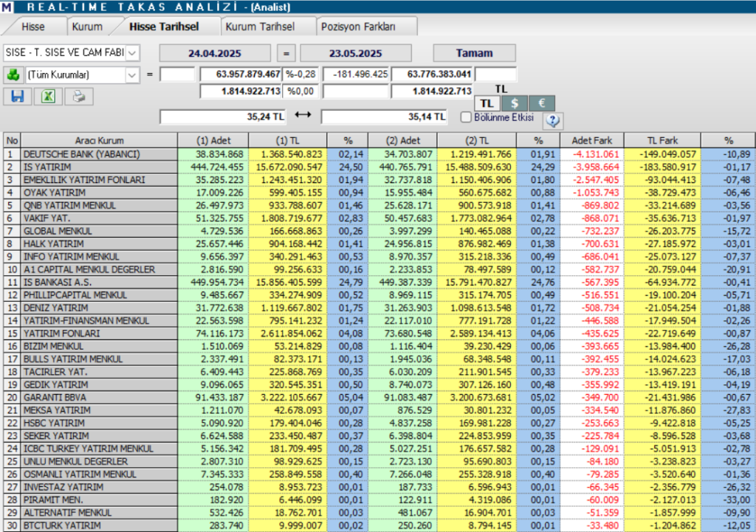Image resolution: width=756 pixels, height=532 pixels.
Task: Expand the Tüm Kurumlar dropdown
Action: click(132, 75)
